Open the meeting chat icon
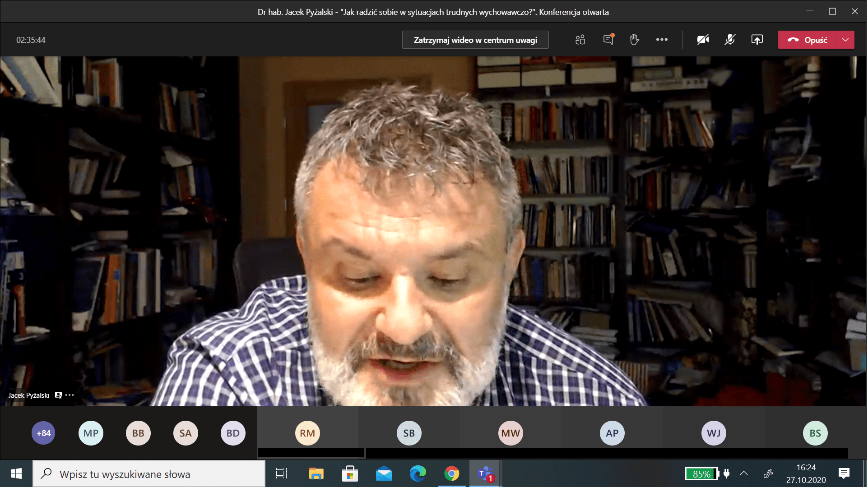Screen dimensions: 868x487 coord(608,40)
